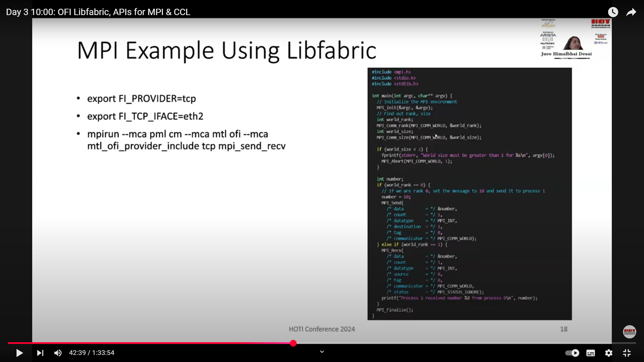Skip to the next video

(x=40, y=353)
